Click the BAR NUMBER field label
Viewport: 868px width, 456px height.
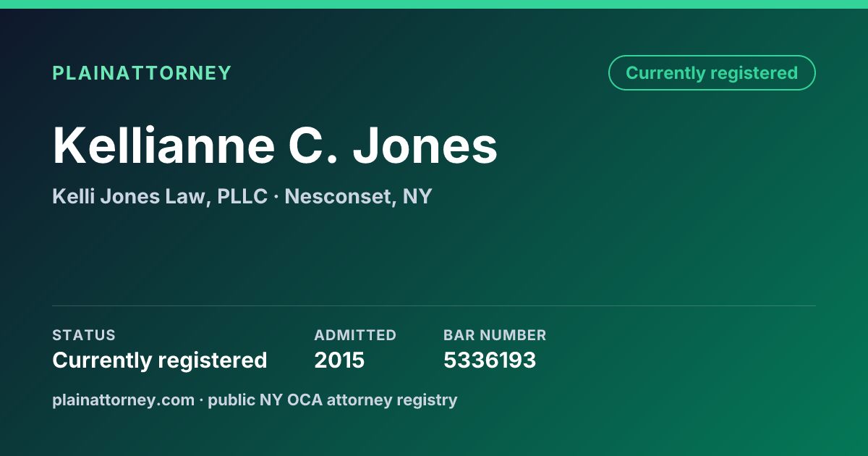[x=495, y=335]
